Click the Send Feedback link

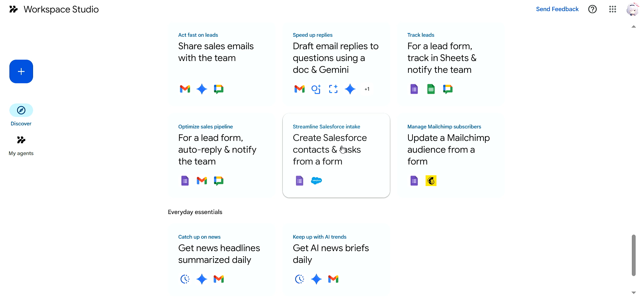[557, 9]
